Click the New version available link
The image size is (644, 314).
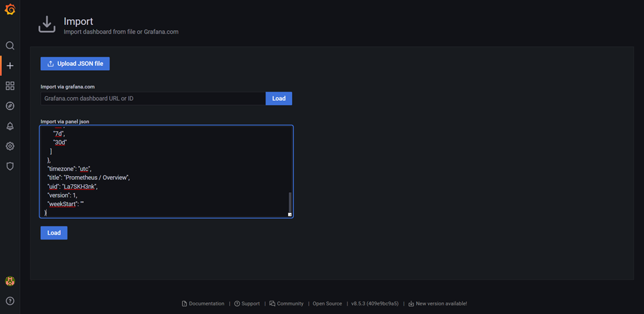click(438, 303)
